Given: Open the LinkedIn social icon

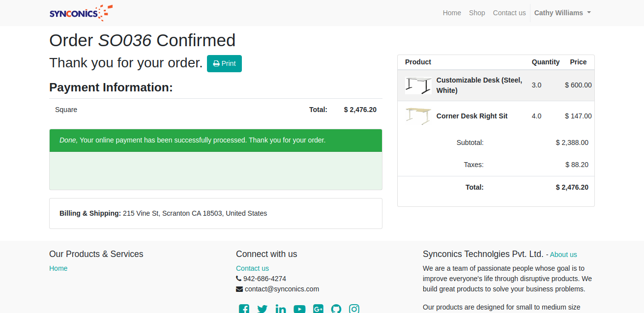Looking at the screenshot, I should (281, 309).
